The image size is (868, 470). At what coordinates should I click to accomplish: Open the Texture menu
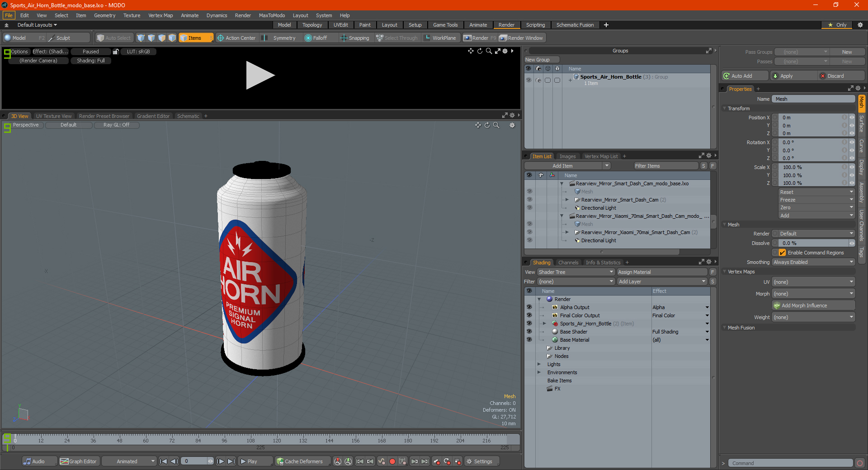[132, 15]
